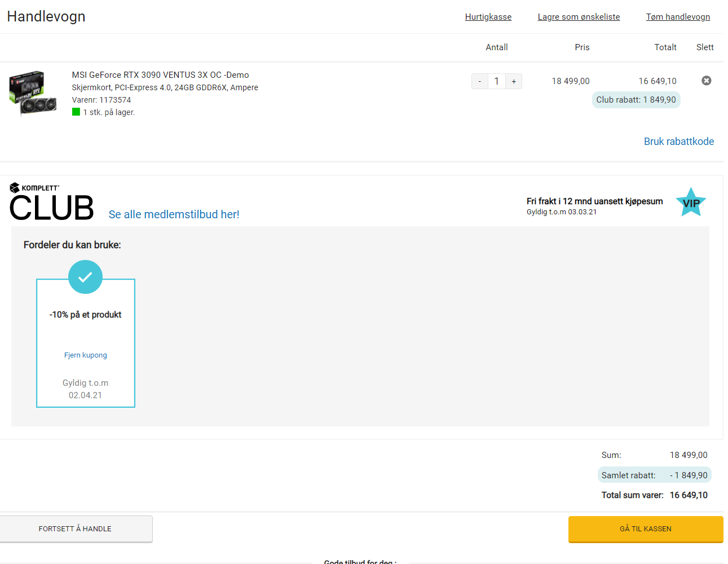Screen dimensions: 728x564
Task: Click the quantity field showing 1
Action: tap(497, 81)
